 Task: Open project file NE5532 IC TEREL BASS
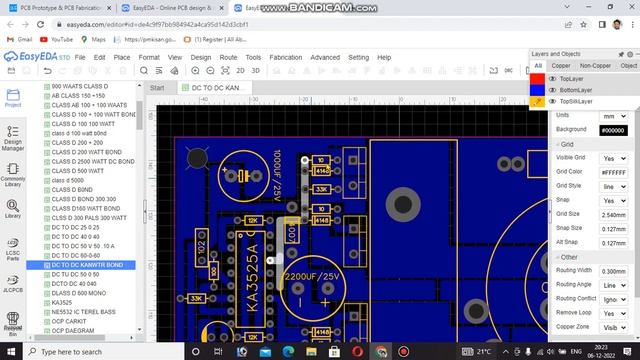[x=83, y=312]
